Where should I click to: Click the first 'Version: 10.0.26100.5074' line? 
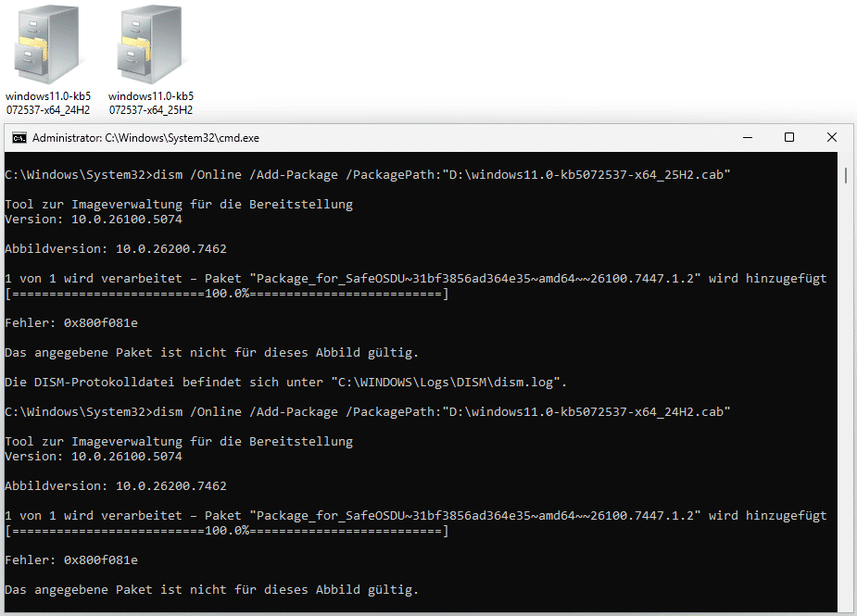tap(94, 220)
